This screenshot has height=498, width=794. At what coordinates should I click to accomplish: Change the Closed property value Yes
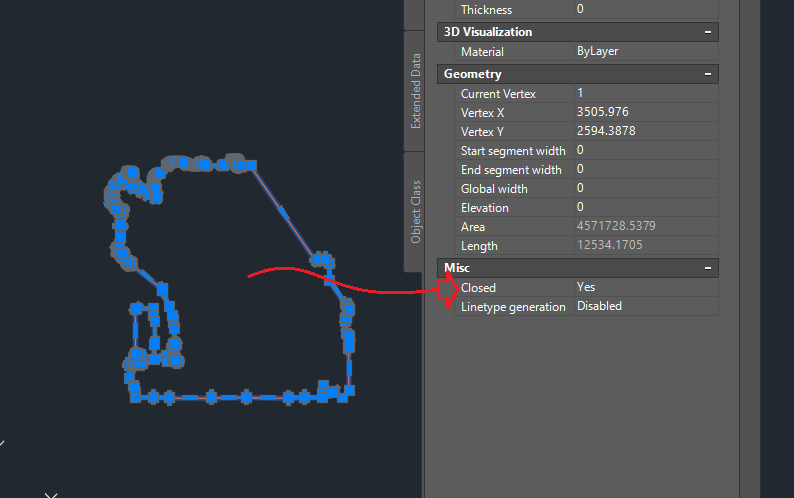click(x=646, y=287)
